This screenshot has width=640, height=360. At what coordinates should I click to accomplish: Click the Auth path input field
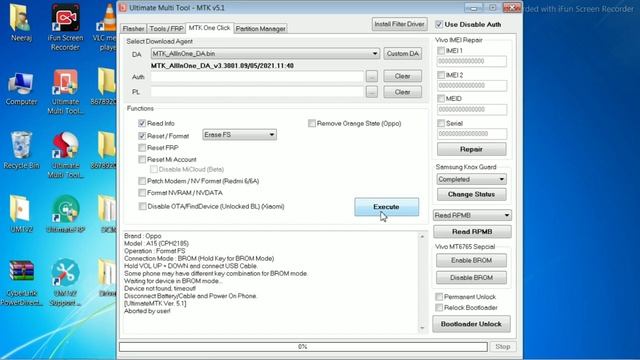[x=257, y=76]
